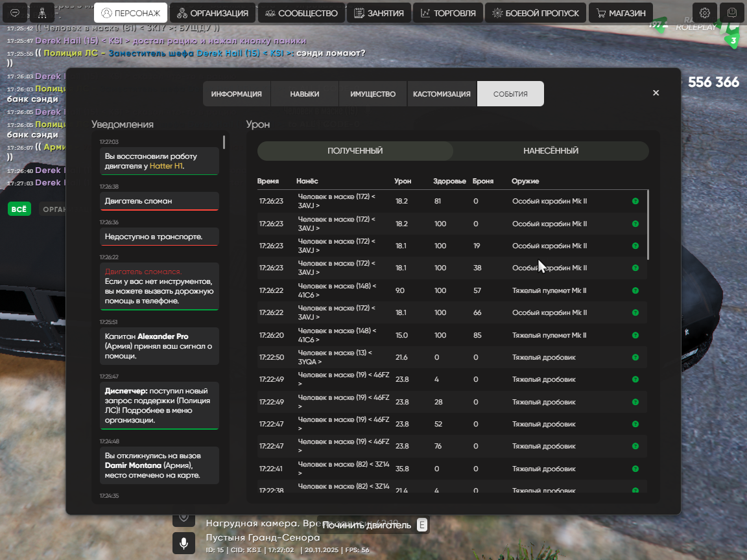The width and height of the screenshot is (747, 560).
Task: Open the chat bubble icon in top bar
Action: (x=15, y=12)
